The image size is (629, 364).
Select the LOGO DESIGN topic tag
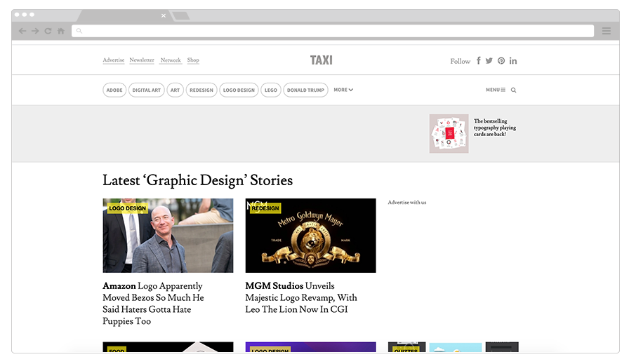pos(239,90)
